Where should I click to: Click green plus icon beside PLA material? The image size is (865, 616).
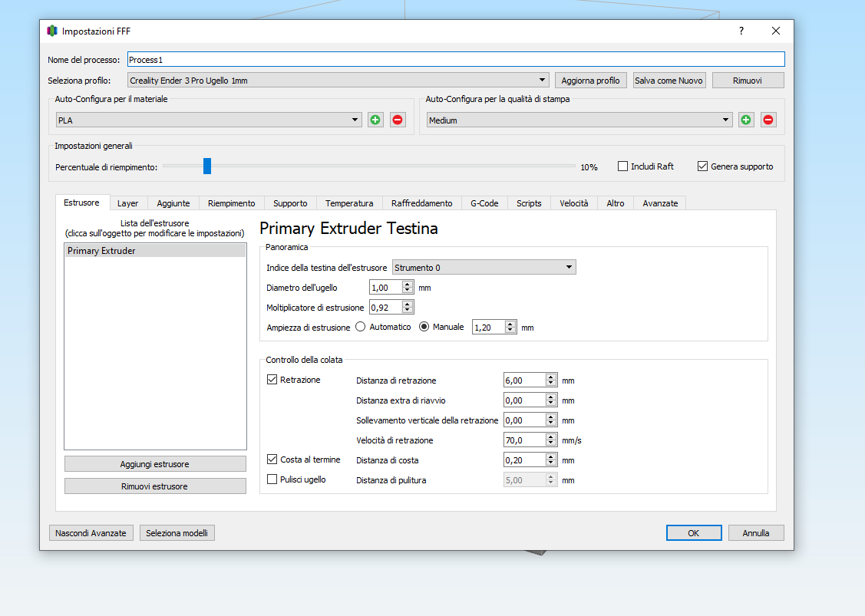tap(375, 120)
